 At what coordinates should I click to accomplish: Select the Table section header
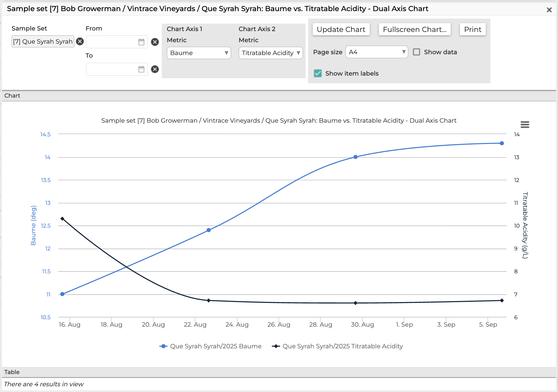(279, 372)
